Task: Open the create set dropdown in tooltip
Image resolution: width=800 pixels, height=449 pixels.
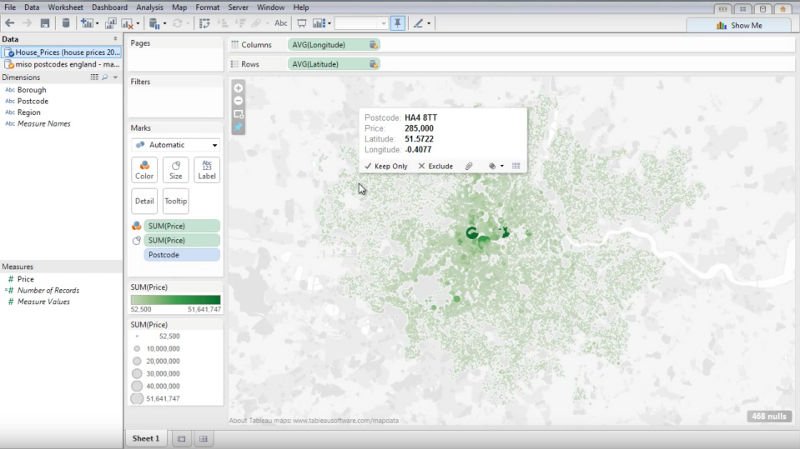Action: [x=502, y=166]
